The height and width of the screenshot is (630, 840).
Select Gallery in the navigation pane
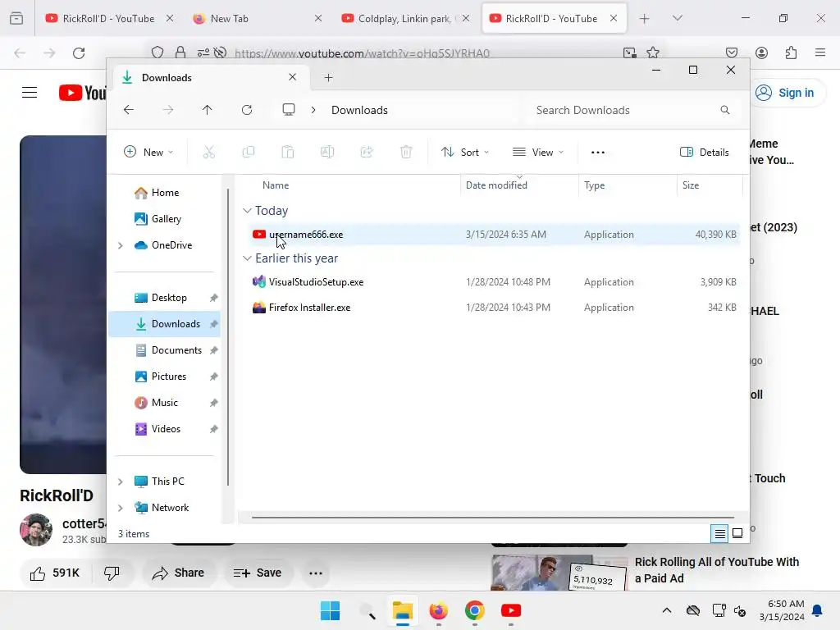pos(166,219)
